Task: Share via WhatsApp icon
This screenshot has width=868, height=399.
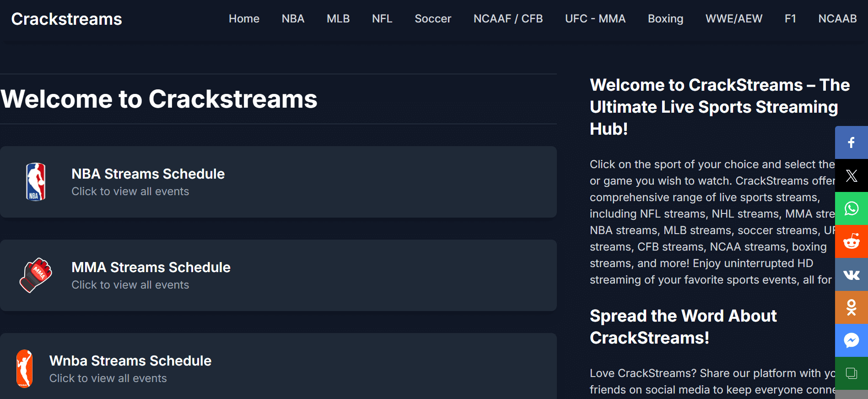Action: 852,208
